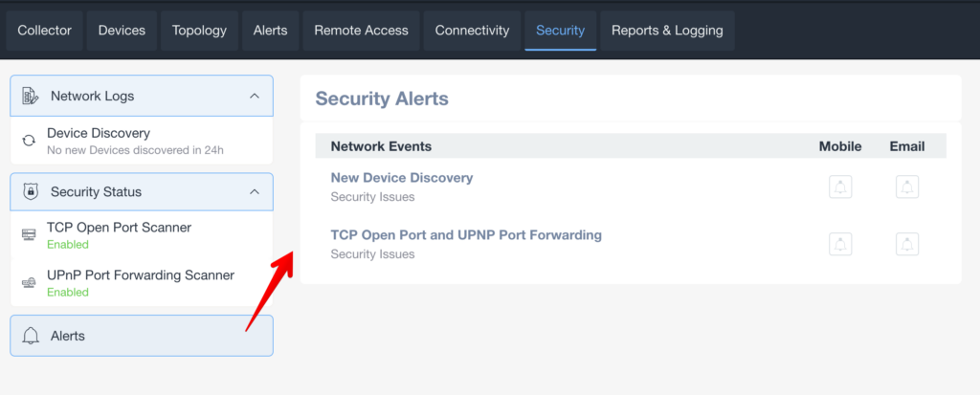The width and height of the screenshot is (980, 395).
Task: Select the Alerts panel in sidebar
Action: (142, 336)
